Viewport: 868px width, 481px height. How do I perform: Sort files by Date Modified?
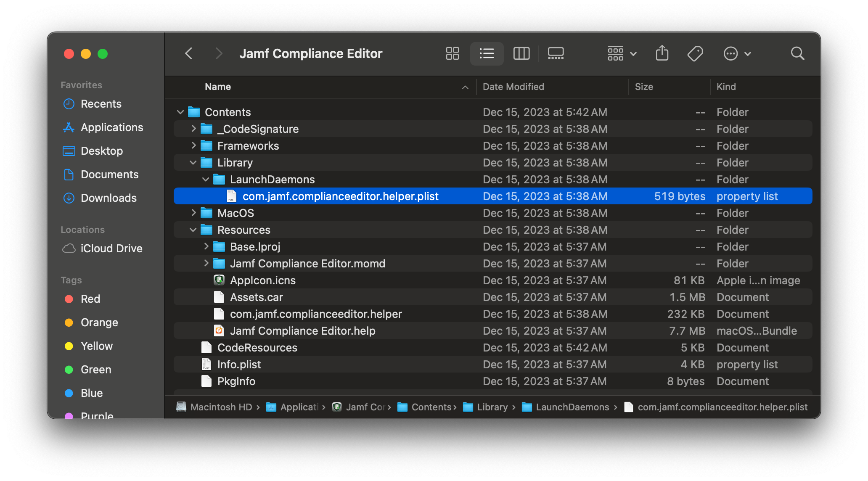coord(513,87)
